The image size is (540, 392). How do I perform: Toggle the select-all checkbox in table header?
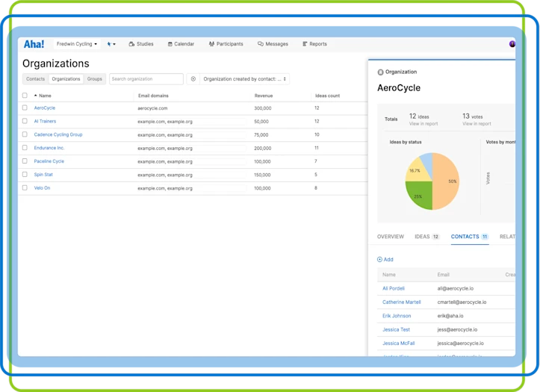coord(25,96)
